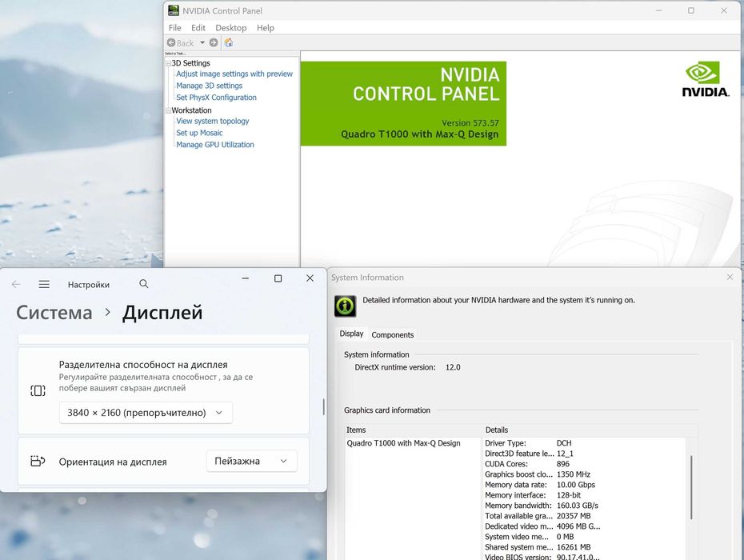Close the System Information dialog
This screenshot has width=744, height=560.
(730, 277)
